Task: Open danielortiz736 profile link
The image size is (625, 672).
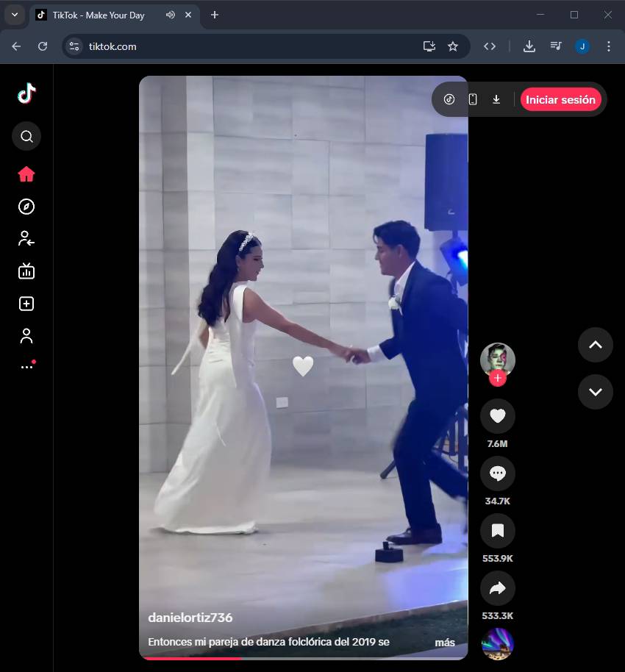Action: tap(190, 618)
